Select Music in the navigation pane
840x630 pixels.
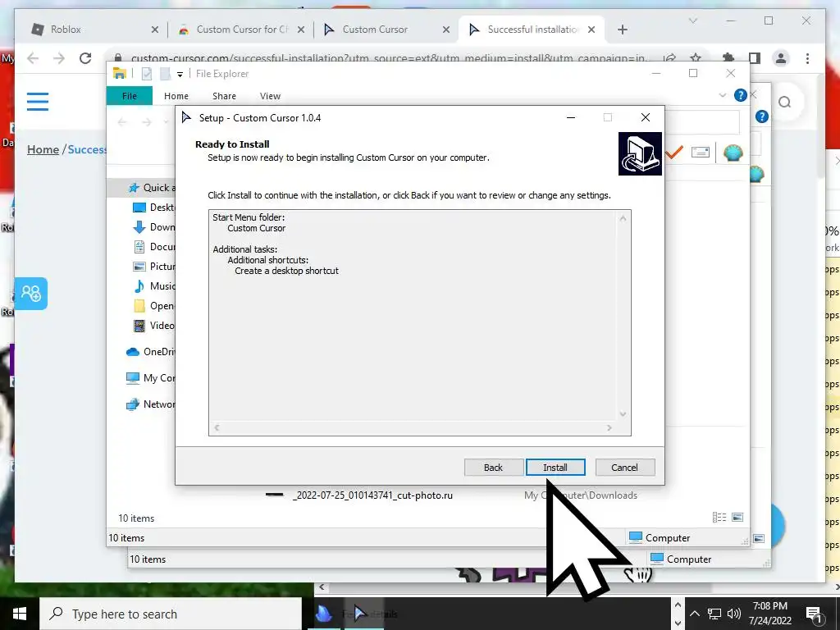point(153,286)
